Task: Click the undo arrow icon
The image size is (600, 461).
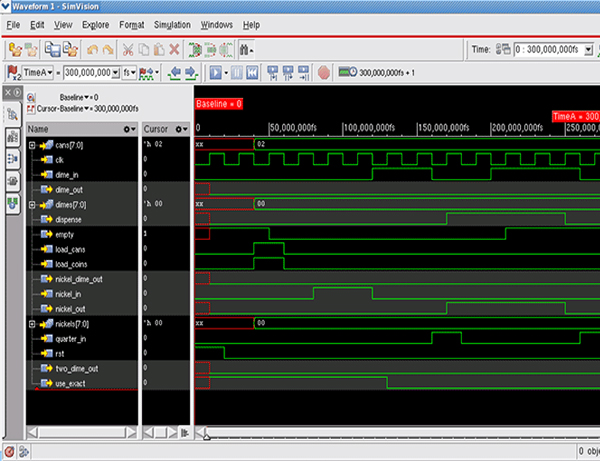Action: (92, 50)
